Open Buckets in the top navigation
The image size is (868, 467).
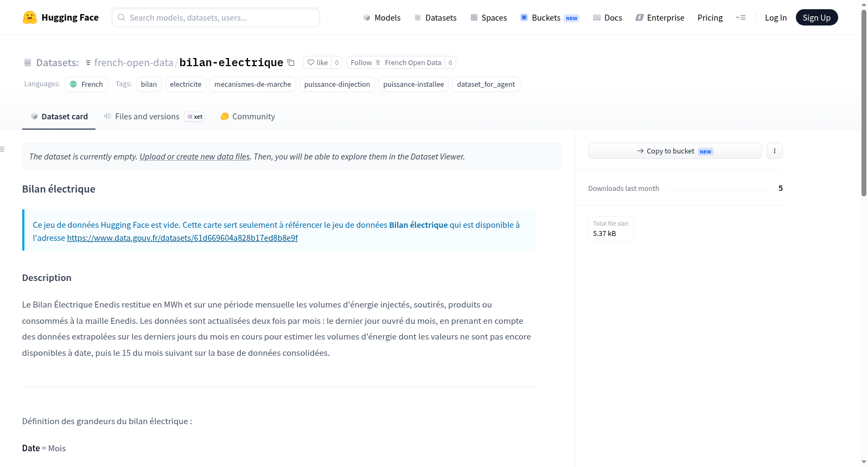(x=550, y=17)
